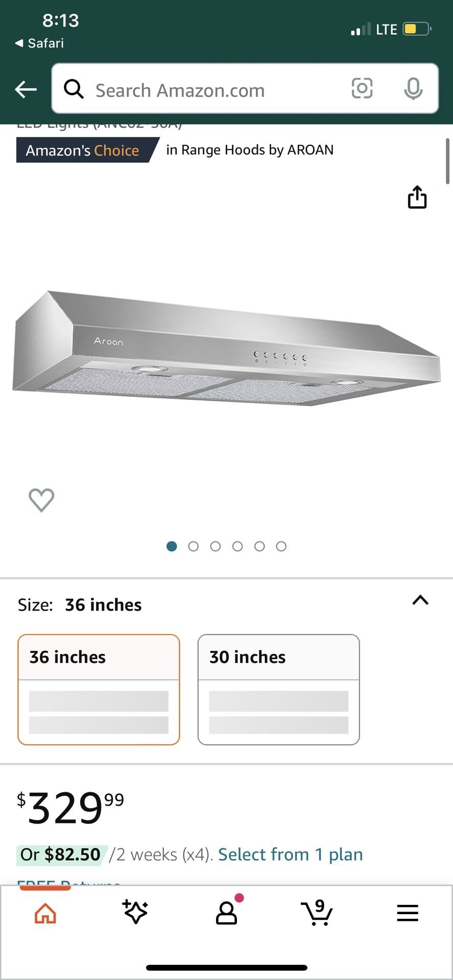Image resolution: width=453 pixels, height=980 pixels.
Task: Select the Home icon in bottom navigation
Action: point(45,914)
